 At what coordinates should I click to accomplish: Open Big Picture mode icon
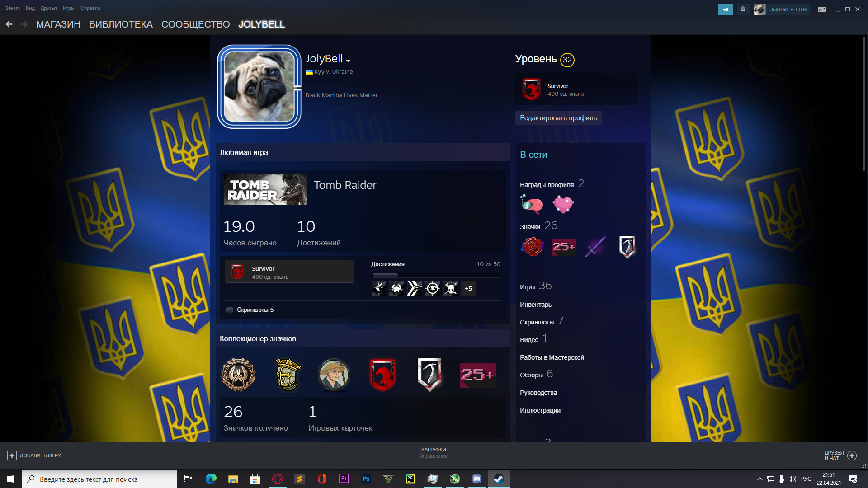point(822,9)
